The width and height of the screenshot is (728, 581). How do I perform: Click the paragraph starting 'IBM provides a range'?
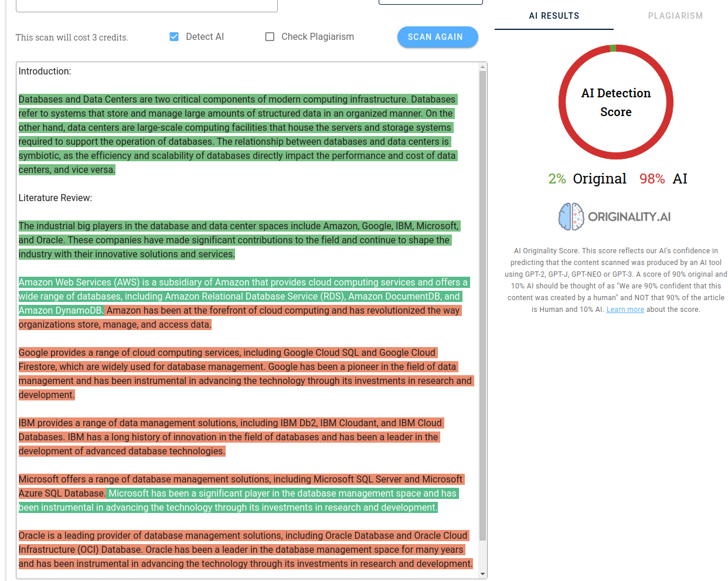pyautogui.click(x=231, y=437)
